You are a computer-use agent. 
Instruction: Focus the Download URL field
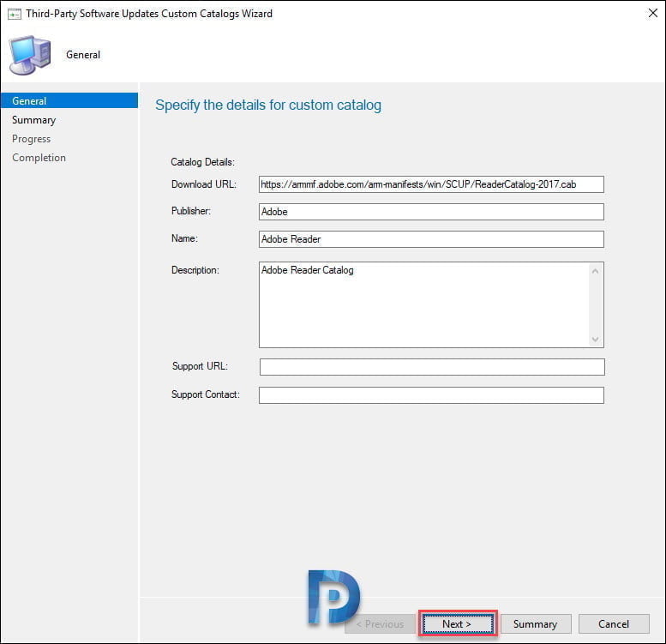pyautogui.click(x=431, y=184)
